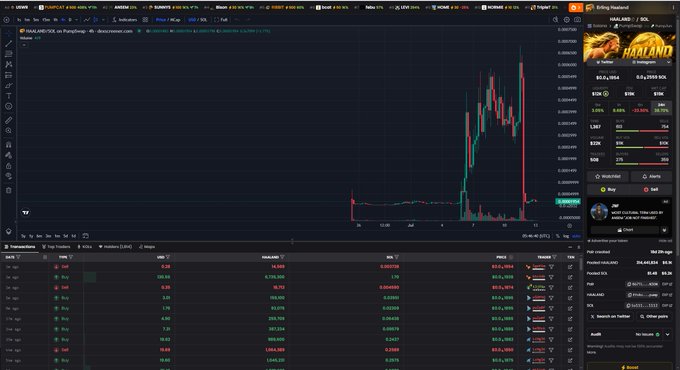The height and width of the screenshot is (370, 680).
Task: Open the Erling Haaland options kebab menu
Action: click(673, 7)
